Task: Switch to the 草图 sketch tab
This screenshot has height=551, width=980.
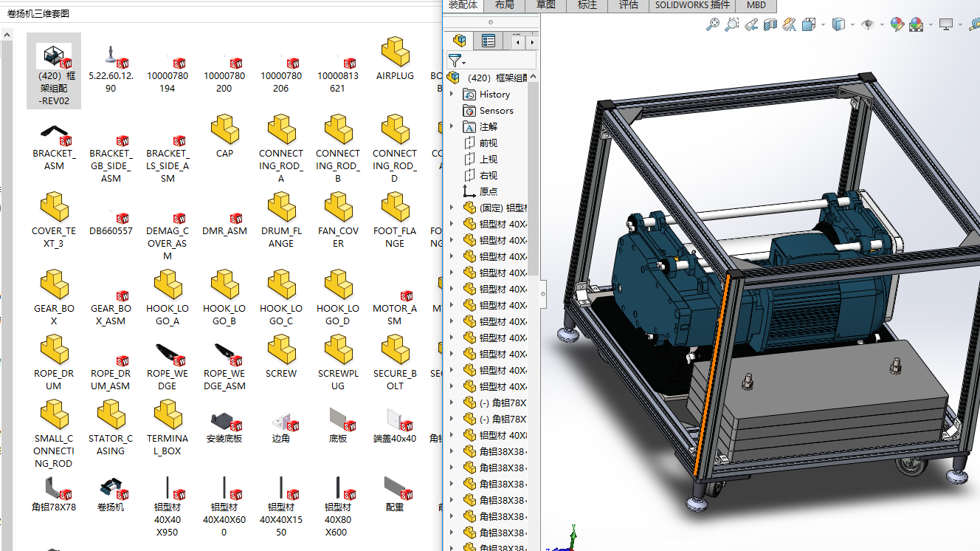Action: pos(545,5)
